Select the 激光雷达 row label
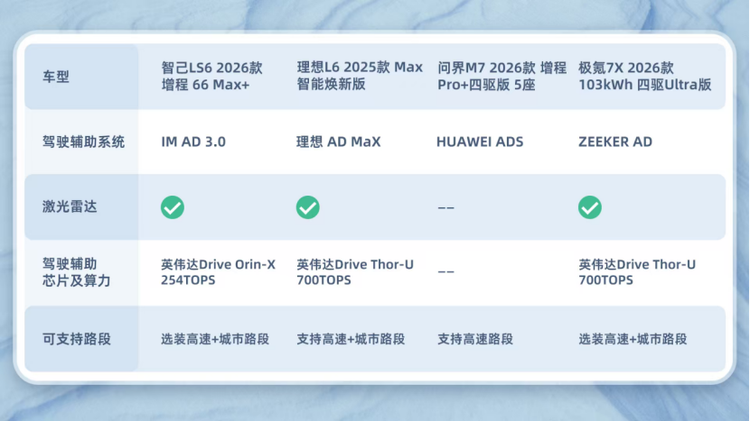The image size is (750, 421). 70,207
